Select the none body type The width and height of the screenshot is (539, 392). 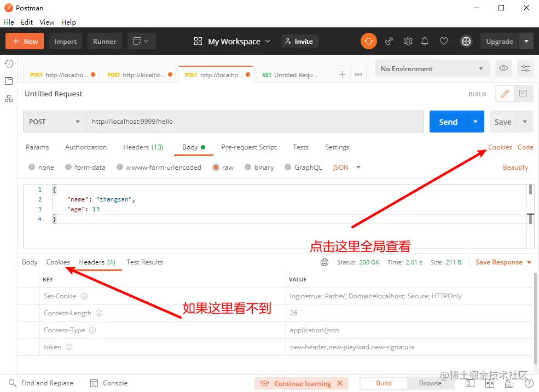32,167
